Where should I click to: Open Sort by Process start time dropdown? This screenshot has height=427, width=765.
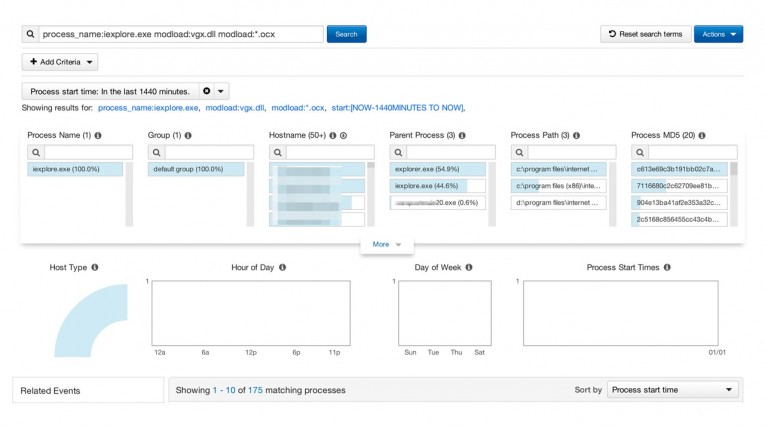[673, 390]
